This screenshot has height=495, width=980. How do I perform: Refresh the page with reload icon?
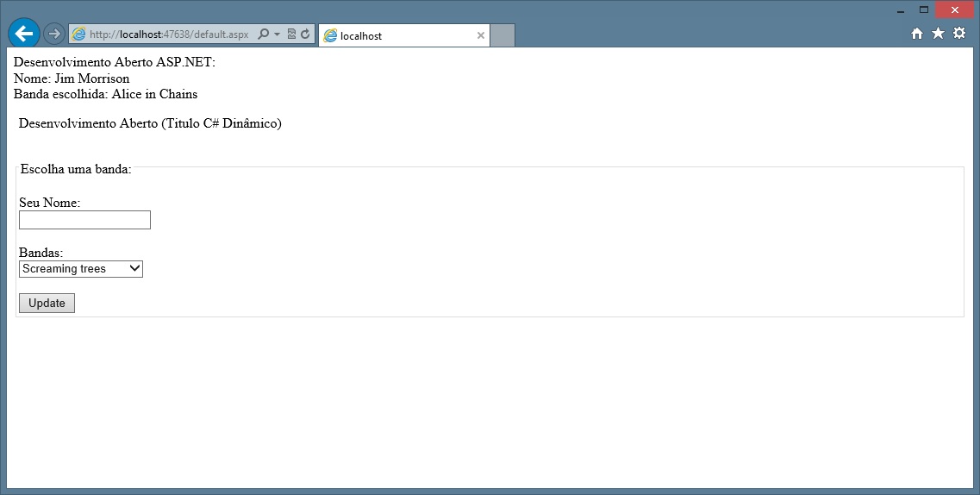click(305, 34)
